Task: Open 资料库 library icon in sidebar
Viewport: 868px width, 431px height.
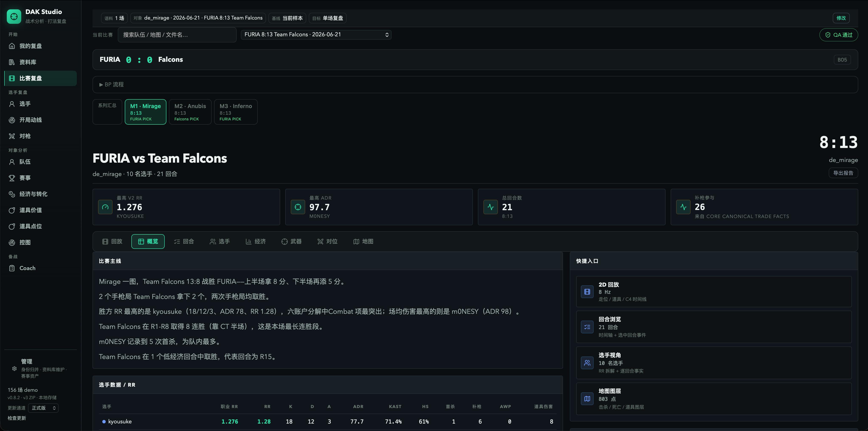Action: (x=12, y=62)
